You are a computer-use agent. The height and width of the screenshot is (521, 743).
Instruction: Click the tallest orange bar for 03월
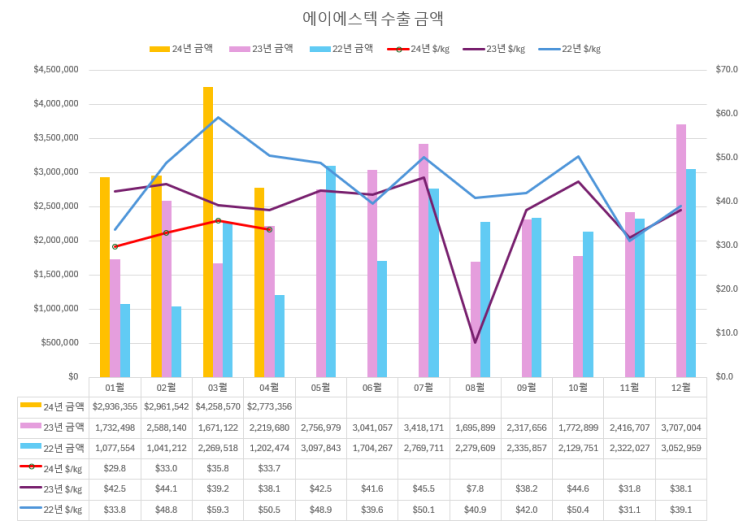point(208,232)
